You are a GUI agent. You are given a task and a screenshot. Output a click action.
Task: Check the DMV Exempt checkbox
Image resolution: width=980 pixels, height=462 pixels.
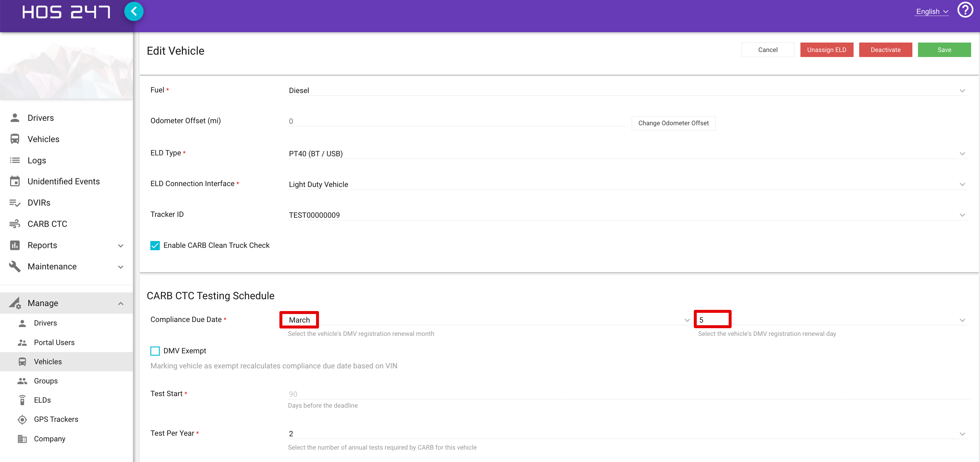[155, 351]
